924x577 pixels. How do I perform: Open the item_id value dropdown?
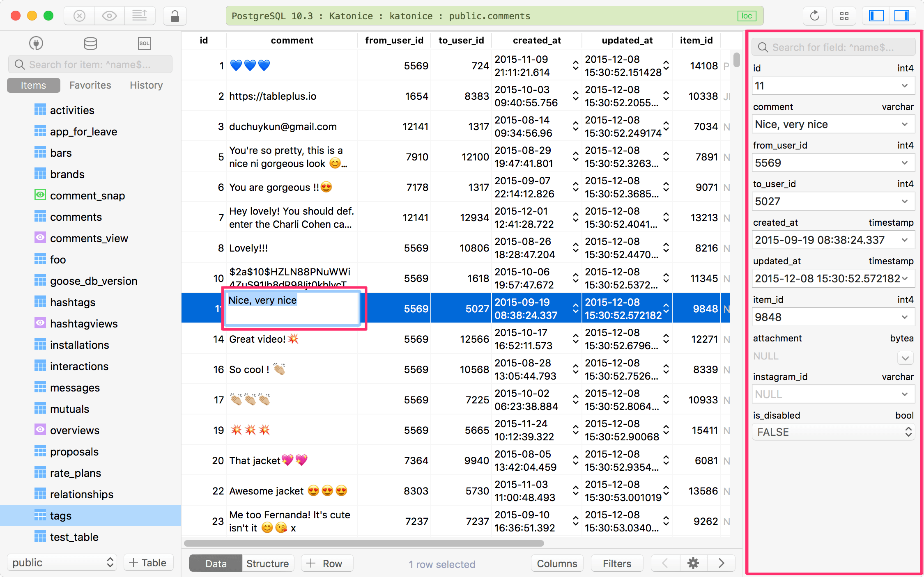(905, 317)
